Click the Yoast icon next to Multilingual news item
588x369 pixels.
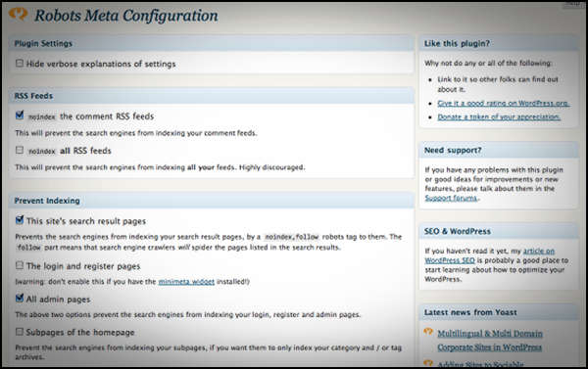(x=428, y=332)
